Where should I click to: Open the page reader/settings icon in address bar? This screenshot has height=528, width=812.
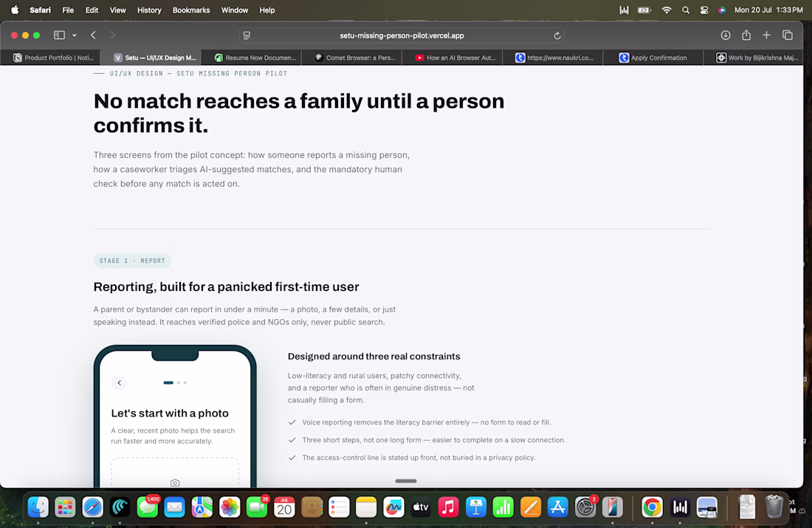pyautogui.click(x=247, y=35)
